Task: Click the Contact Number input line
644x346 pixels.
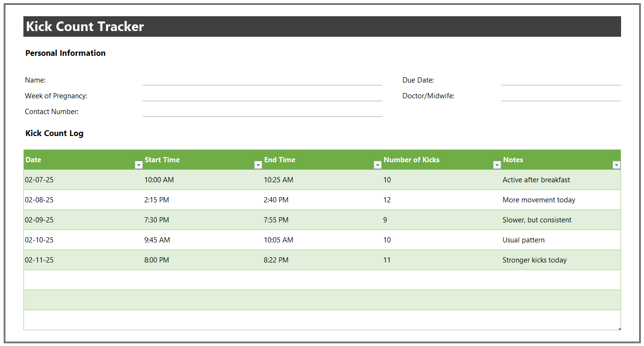Action: coord(262,112)
